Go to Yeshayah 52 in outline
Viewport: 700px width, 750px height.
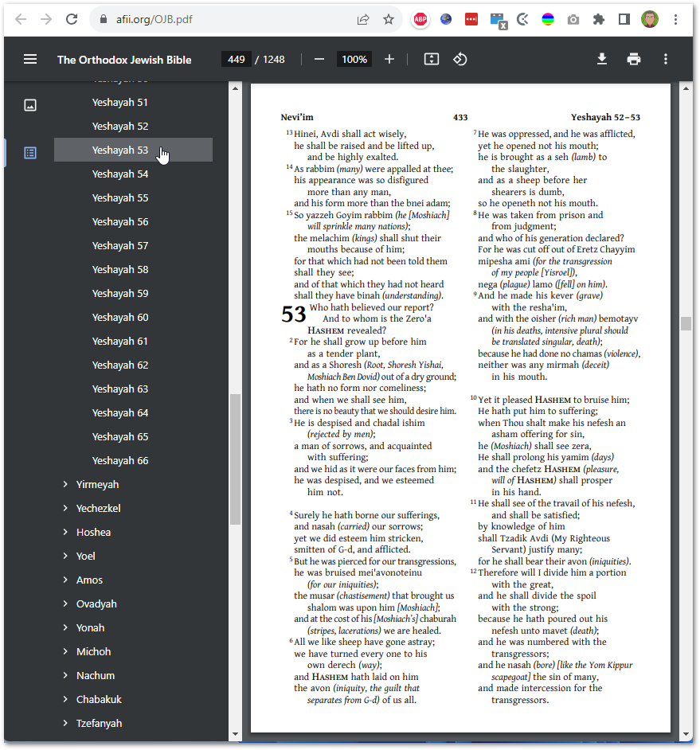(x=120, y=127)
